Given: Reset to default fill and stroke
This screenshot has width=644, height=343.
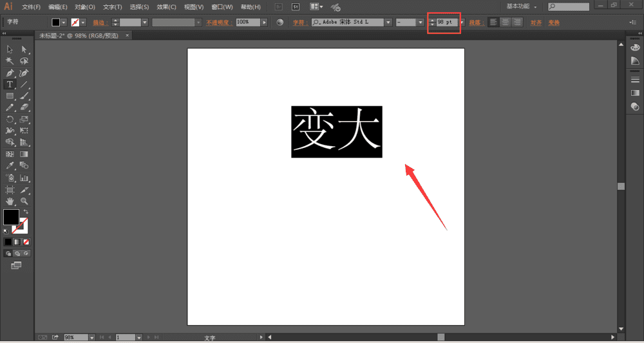Looking at the screenshot, I should point(6,232).
